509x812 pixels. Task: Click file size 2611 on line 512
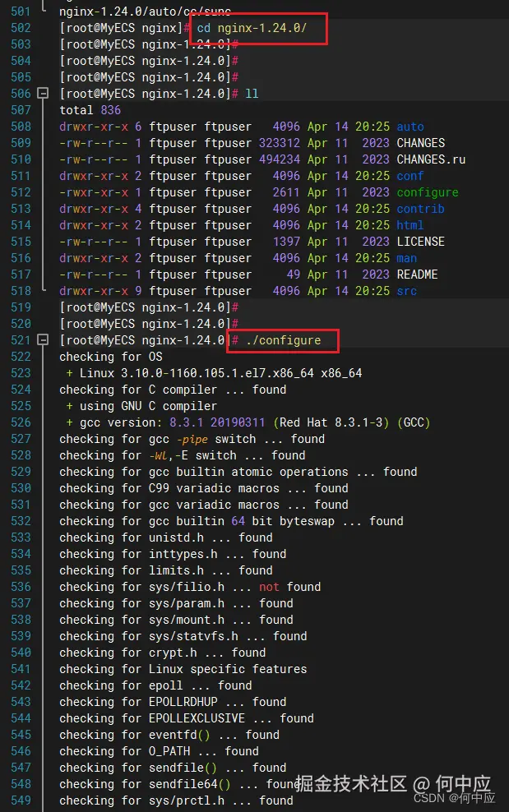(x=286, y=192)
